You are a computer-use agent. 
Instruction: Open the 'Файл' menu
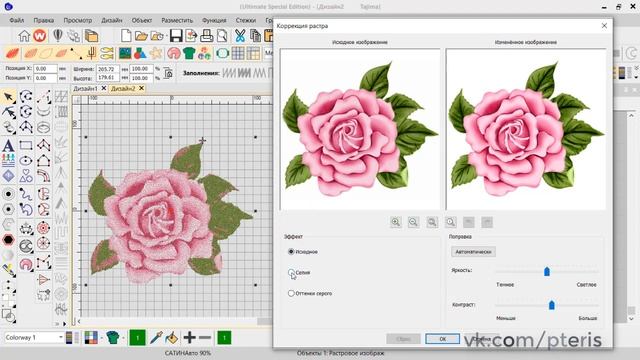tap(17, 20)
